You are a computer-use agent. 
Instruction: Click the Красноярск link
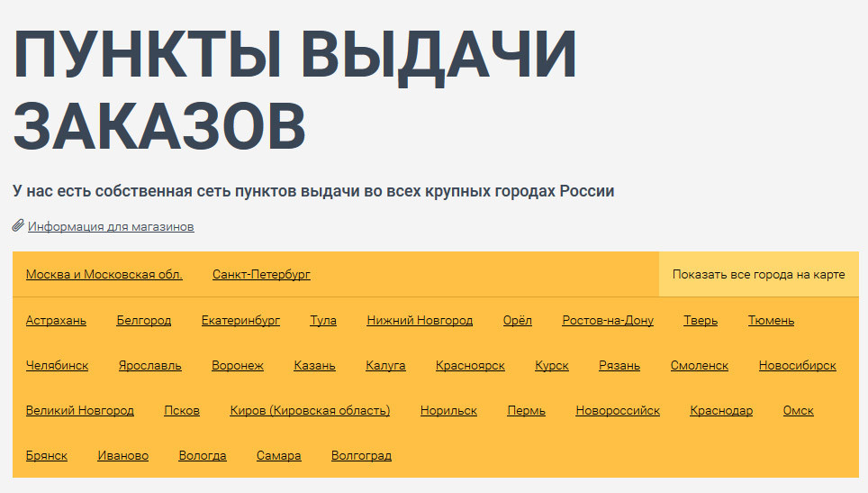coord(470,366)
